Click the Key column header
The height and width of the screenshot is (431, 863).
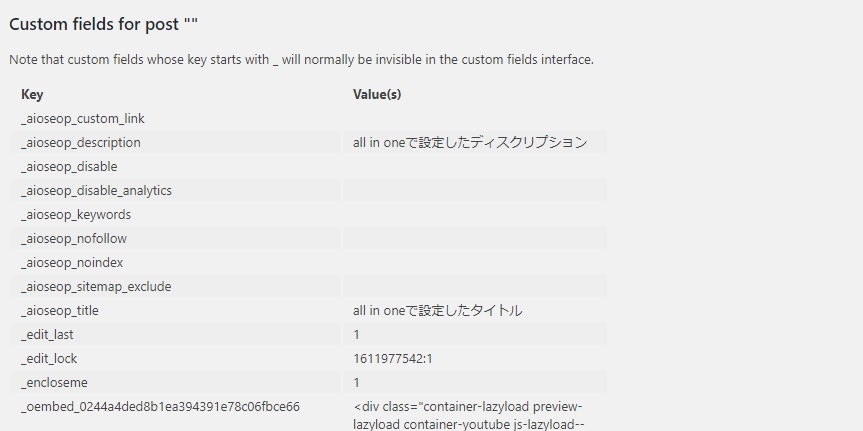pyautogui.click(x=32, y=95)
